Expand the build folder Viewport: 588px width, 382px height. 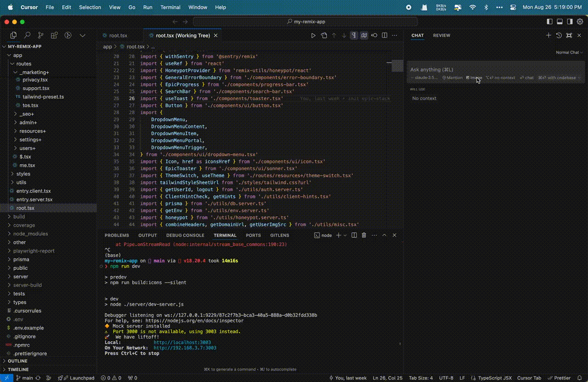coord(19,217)
